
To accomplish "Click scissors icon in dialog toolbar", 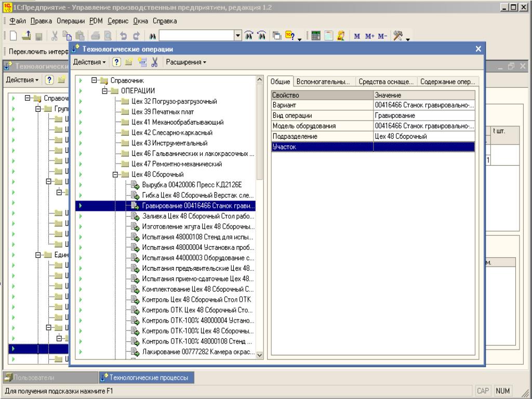I will point(155,62).
